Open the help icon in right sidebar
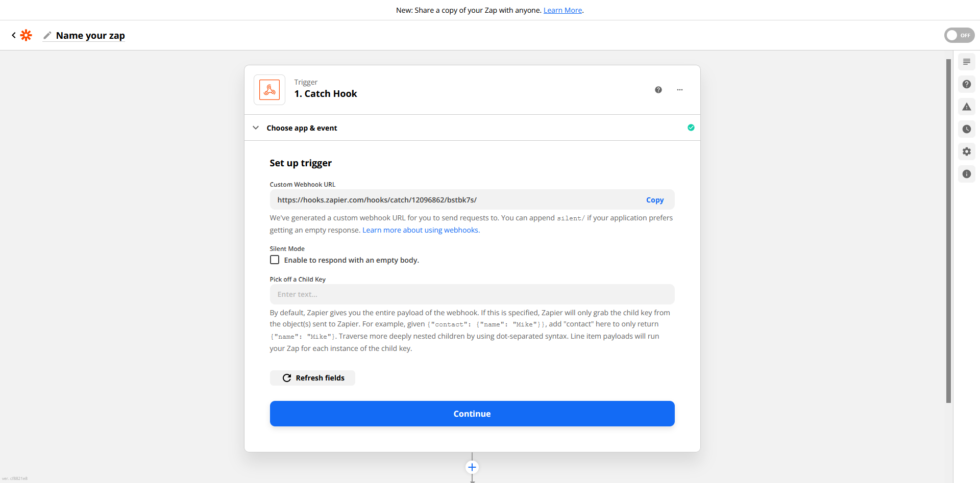Image resolution: width=980 pixels, height=483 pixels. point(967,84)
